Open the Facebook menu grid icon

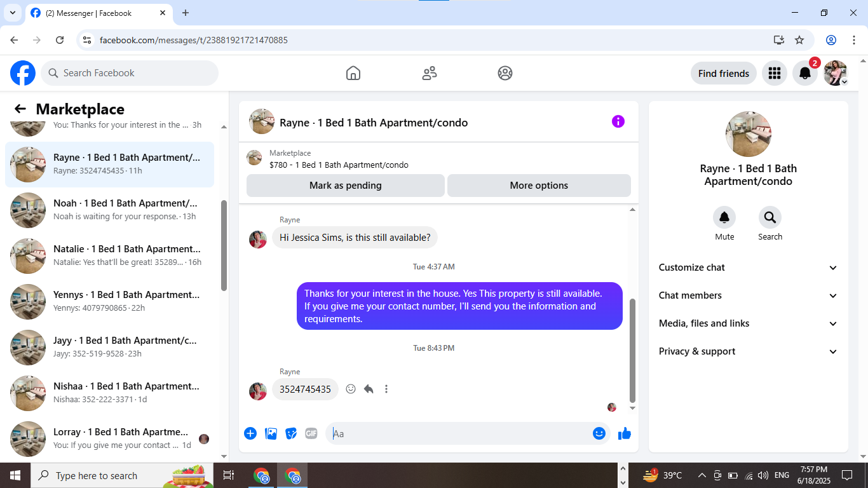pyautogui.click(x=774, y=73)
